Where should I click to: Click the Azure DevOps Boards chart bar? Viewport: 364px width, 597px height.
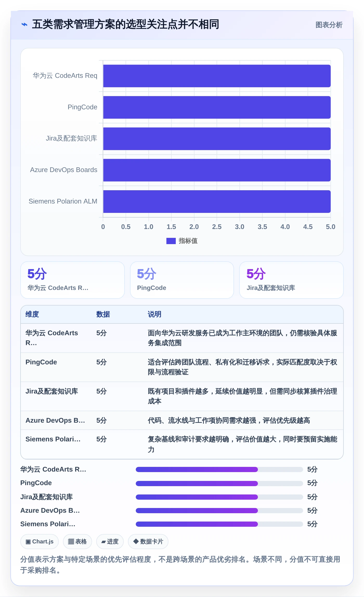[x=217, y=170]
